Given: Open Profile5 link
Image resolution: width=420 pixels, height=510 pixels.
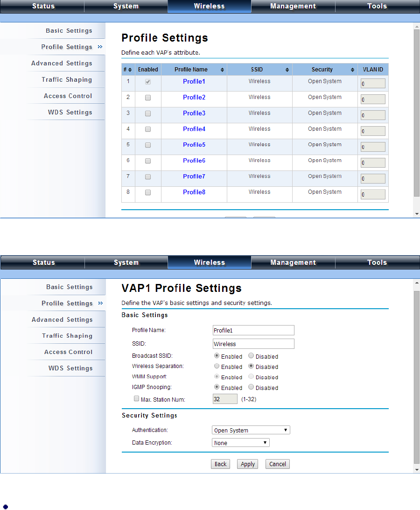Looking at the screenshot, I should 194,145.
